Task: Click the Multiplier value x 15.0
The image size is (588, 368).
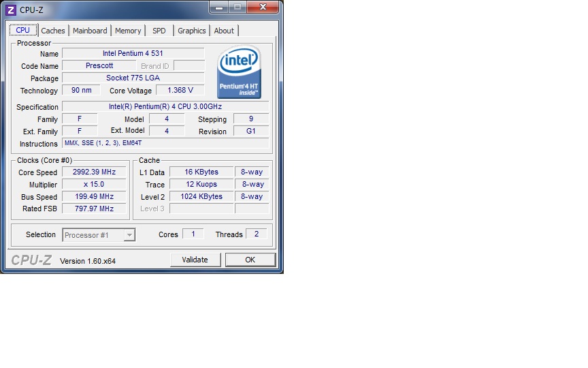Action: 94,185
